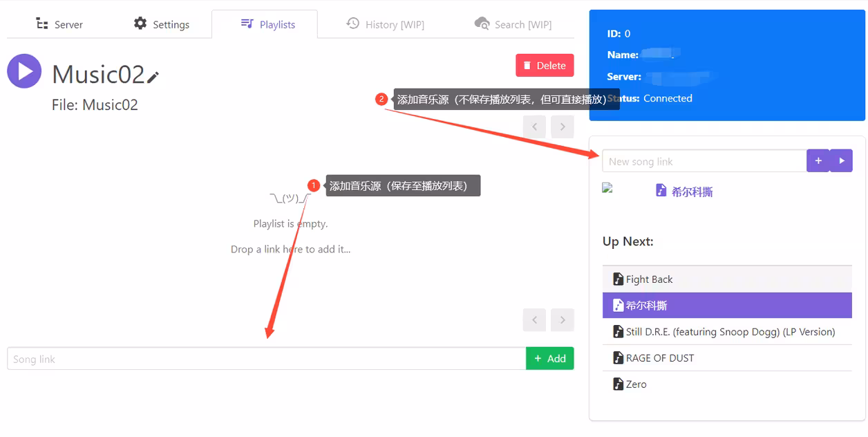Screen dimensions: 868x437
Task: Select Still D.R.E. in Up Next
Action: pyautogui.click(x=727, y=331)
